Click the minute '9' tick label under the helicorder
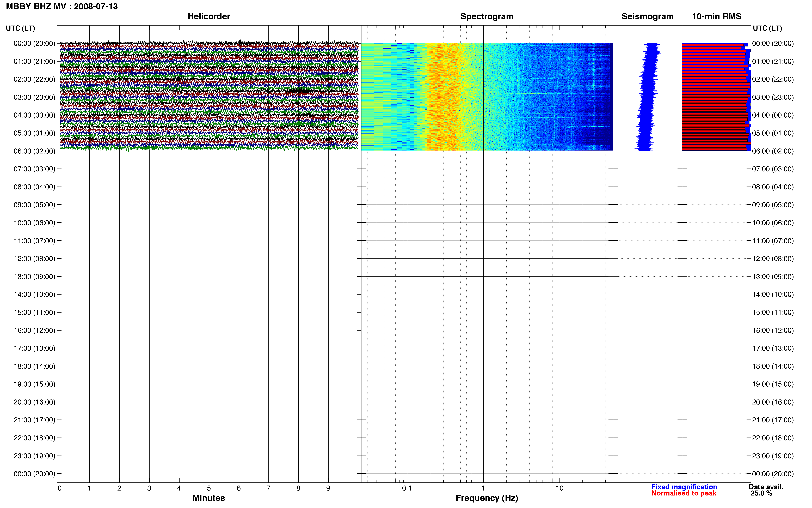Image resolution: width=812 pixels, height=508 pixels. point(328,488)
